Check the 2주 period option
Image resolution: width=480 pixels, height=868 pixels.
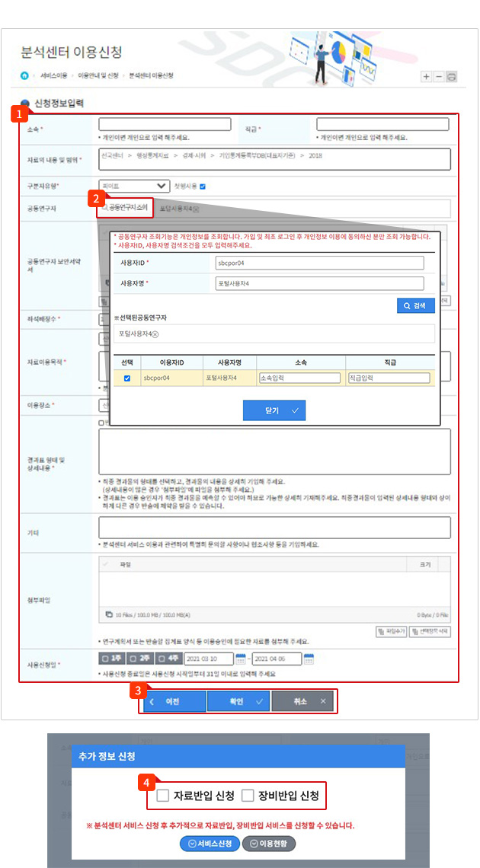click(x=139, y=659)
